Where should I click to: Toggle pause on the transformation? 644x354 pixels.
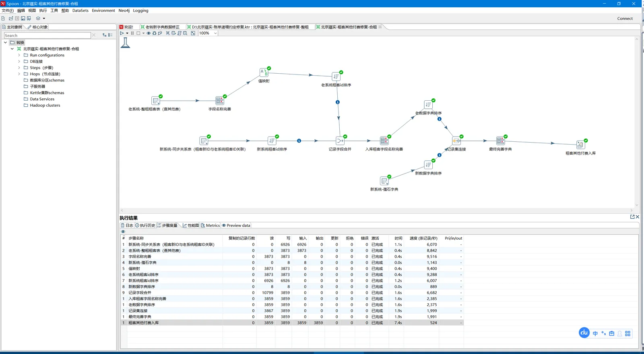click(132, 33)
